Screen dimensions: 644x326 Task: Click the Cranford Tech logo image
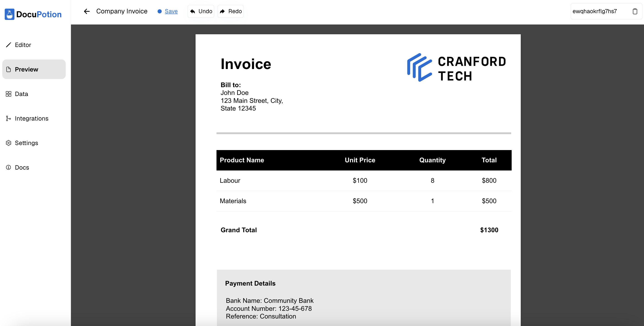(456, 68)
